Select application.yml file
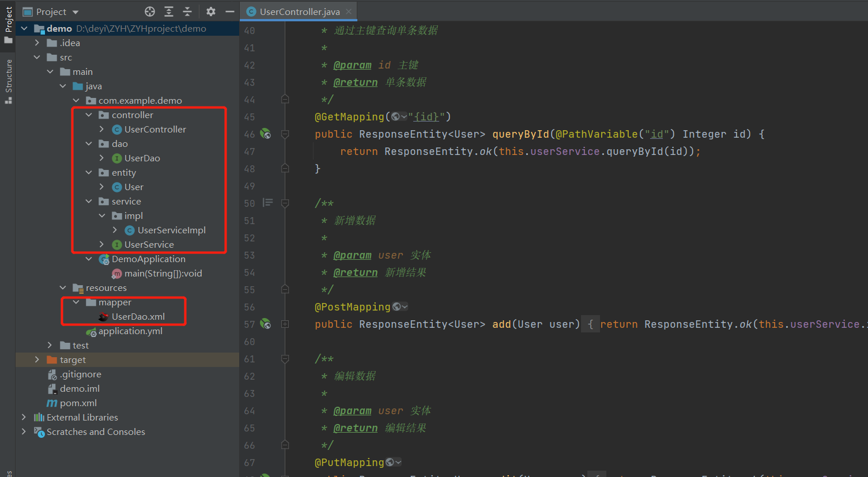The width and height of the screenshot is (868, 477). (130, 331)
